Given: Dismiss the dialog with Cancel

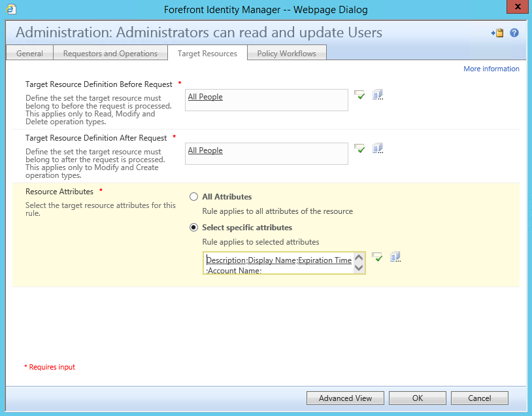Looking at the screenshot, I should point(480,398).
